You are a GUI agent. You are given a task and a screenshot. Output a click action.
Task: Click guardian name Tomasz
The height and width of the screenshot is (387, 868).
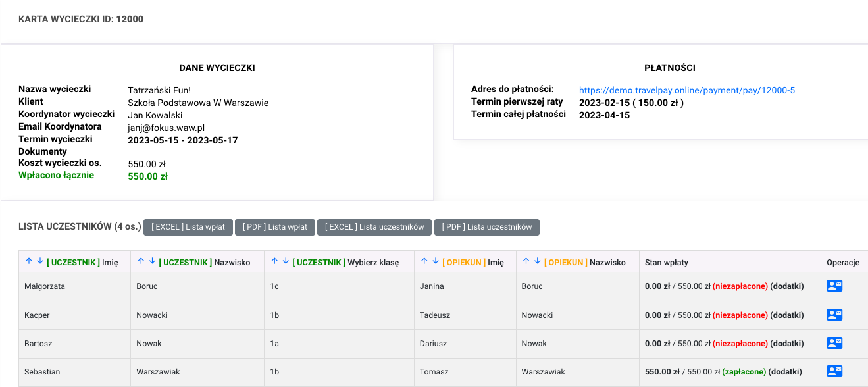pos(434,372)
